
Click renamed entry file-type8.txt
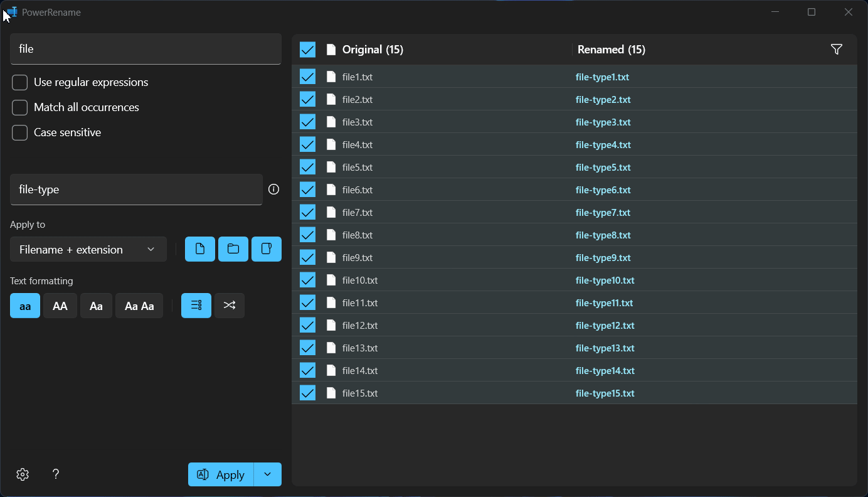pyautogui.click(x=603, y=235)
